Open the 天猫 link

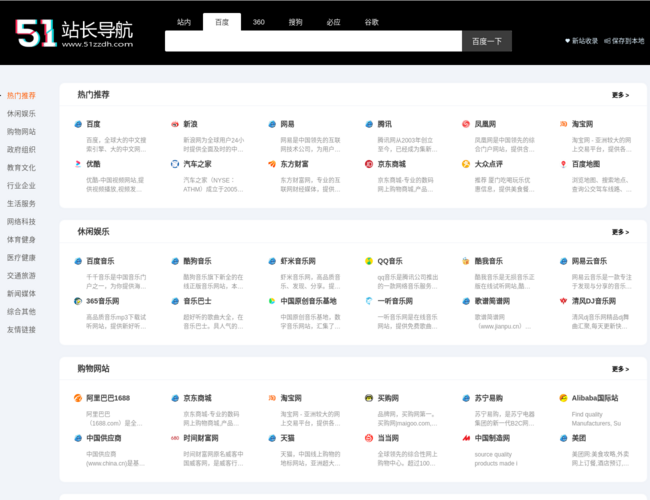287,438
